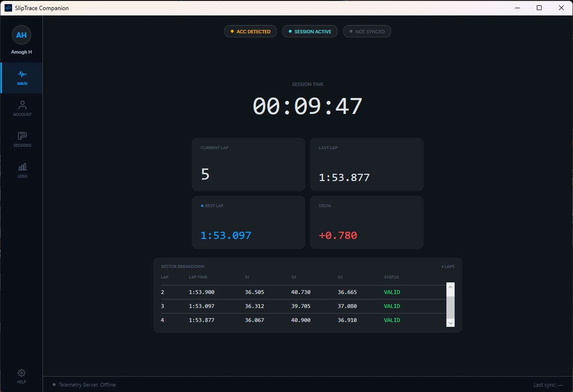Click the Lap Time column header
The image size is (573, 392).
coord(198,277)
